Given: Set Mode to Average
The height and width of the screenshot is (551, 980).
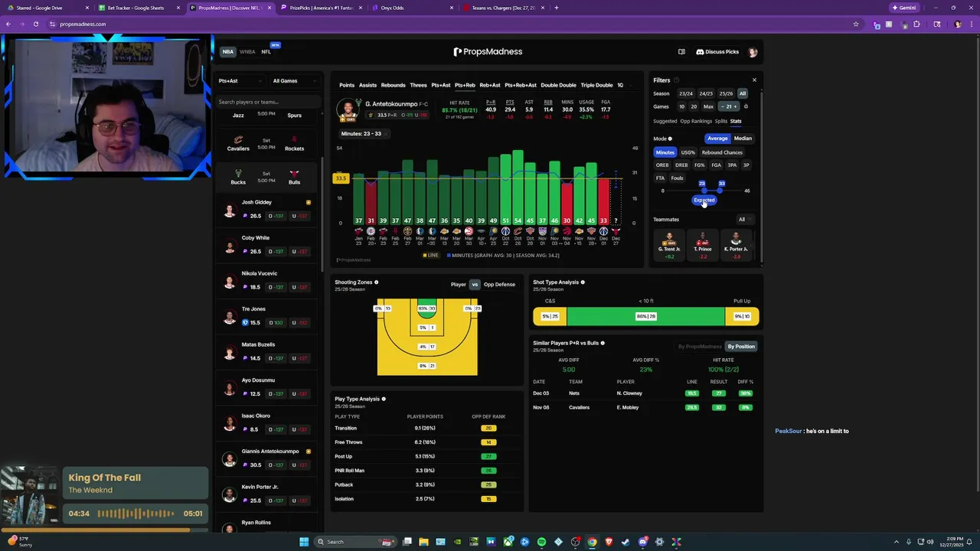Looking at the screenshot, I should pos(717,139).
